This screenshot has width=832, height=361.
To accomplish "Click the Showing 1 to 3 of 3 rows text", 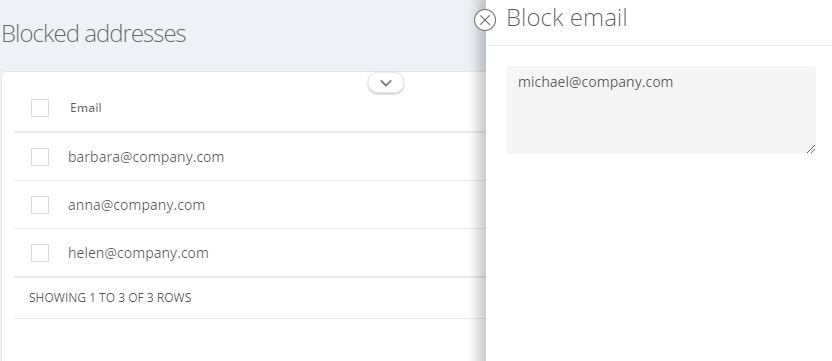I will (110, 297).
